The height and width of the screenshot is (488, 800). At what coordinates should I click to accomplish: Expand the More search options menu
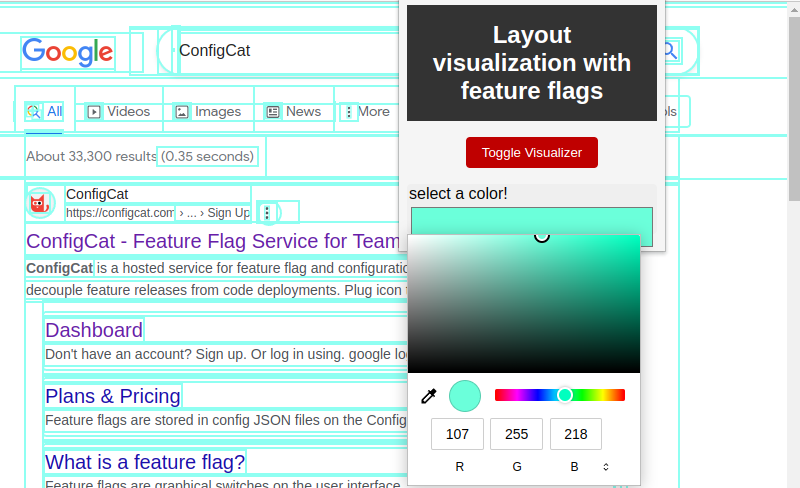367,112
